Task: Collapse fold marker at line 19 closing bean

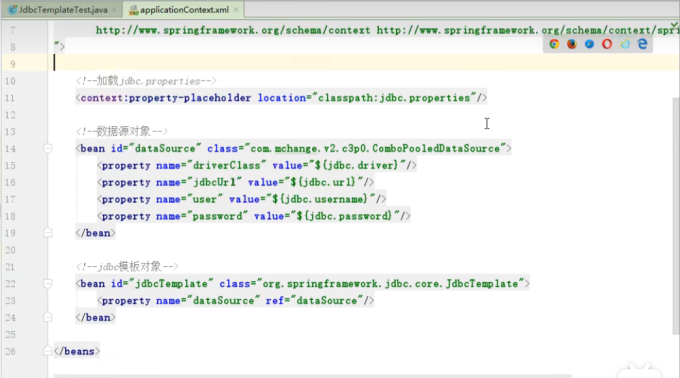Action: [48, 233]
